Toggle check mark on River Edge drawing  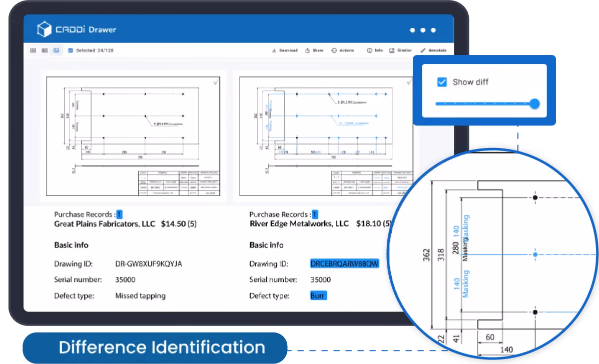point(409,82)
